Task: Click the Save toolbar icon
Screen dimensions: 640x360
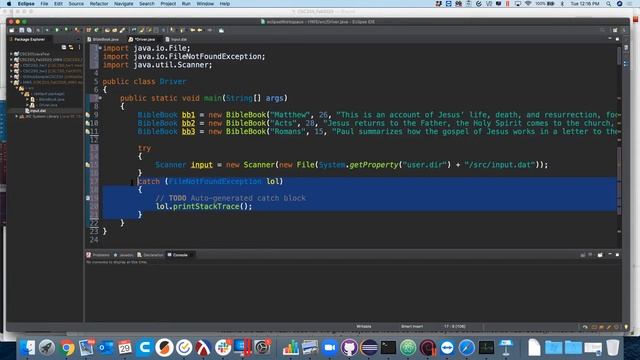Action: [x=22, y=30]
